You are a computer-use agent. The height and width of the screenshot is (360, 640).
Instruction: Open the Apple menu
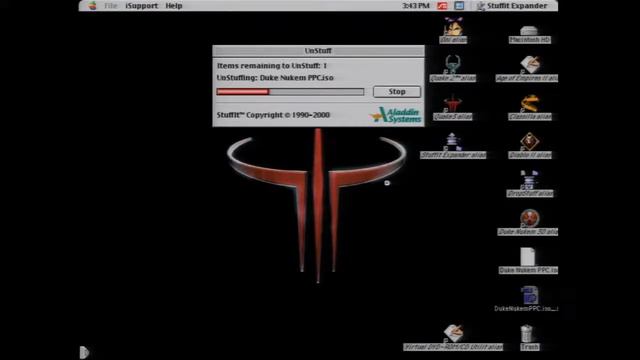coord(93,6)
